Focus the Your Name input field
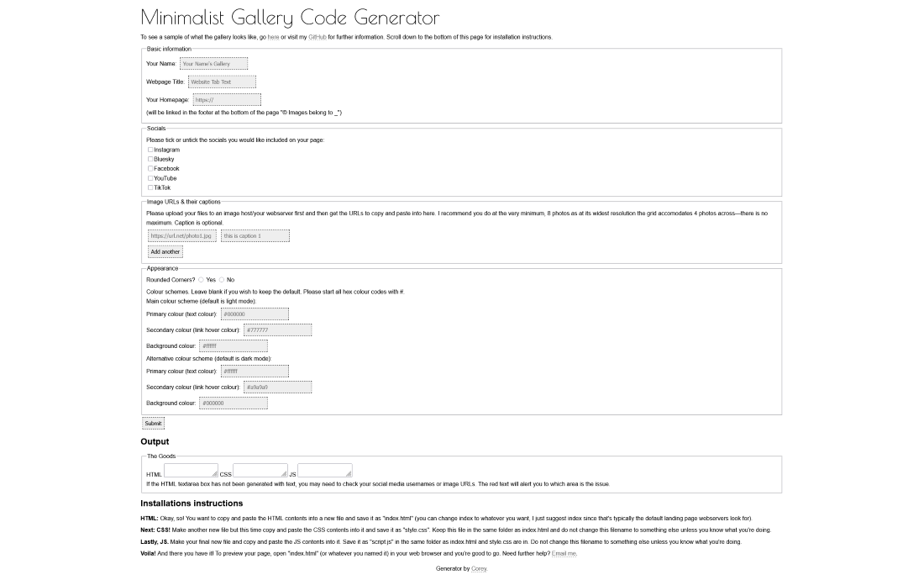The width and height of the screenshot is (924, 580). coord(213,63)
